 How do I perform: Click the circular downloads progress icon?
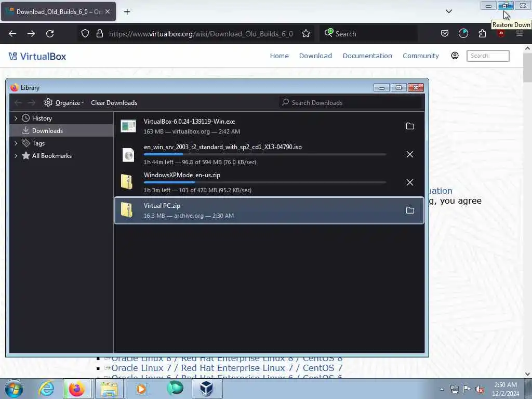tap(463, 34)
